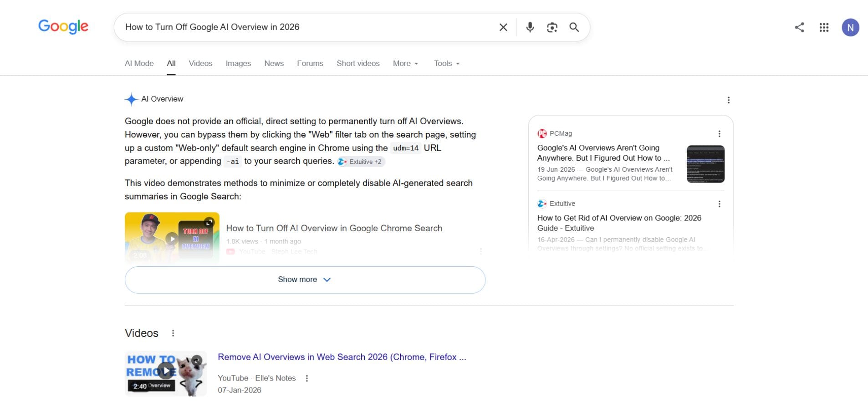Open Search by image camera icon

click(x=552, y=27)
